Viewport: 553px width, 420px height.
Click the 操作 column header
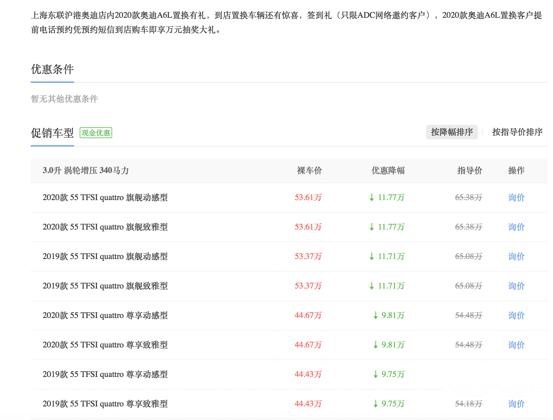(x=516, y=171)
